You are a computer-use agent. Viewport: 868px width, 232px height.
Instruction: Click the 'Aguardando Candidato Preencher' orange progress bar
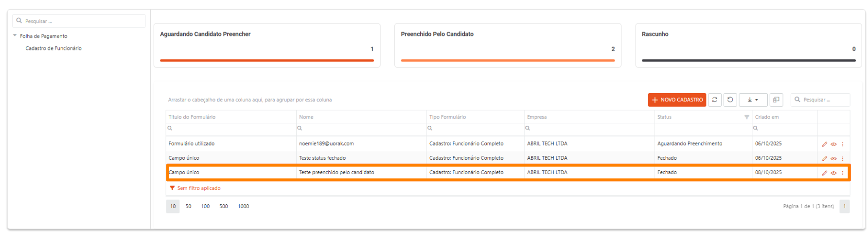[266, 61]
